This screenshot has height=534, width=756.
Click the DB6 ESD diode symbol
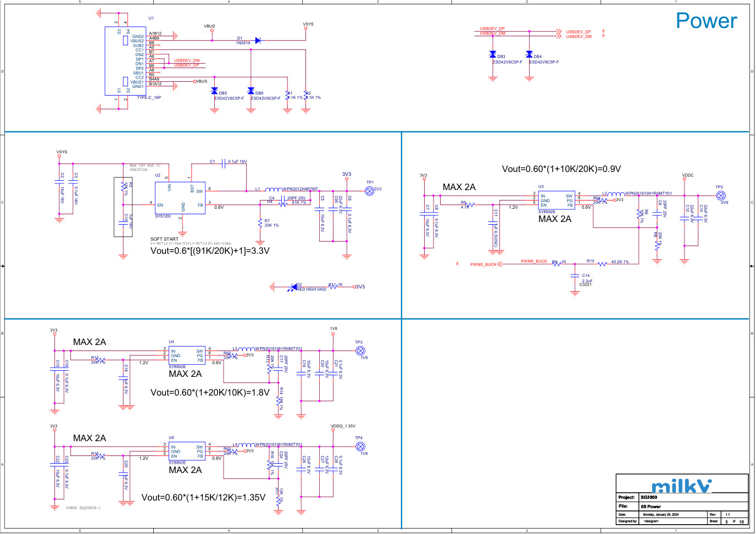(x=251, y=91)
